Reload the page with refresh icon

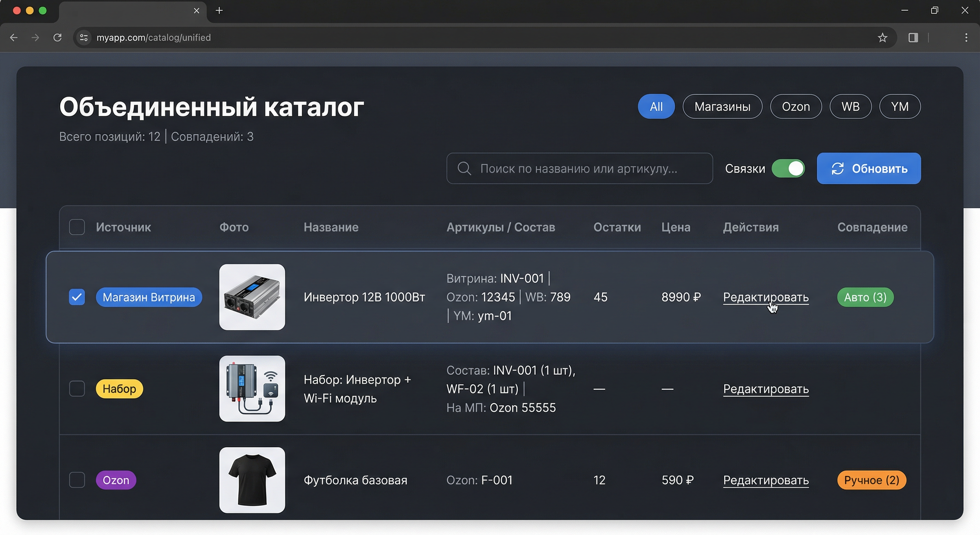point(57,37)
